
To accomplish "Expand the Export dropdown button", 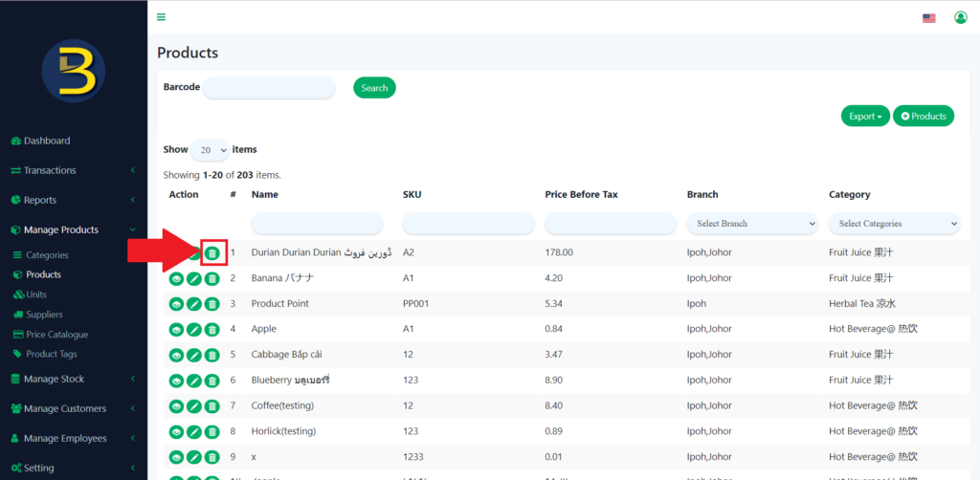I will [x=864, y=117].
